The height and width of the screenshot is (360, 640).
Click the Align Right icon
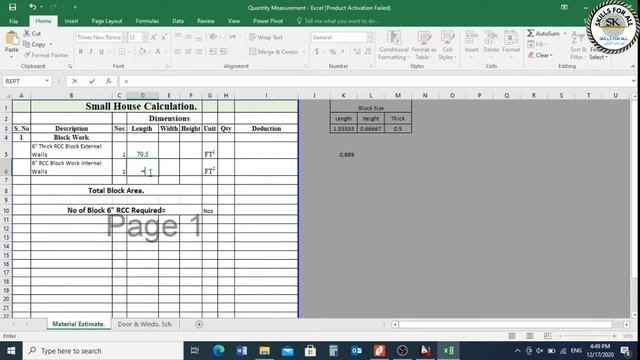pyautogui.click(x=199, y=52)
